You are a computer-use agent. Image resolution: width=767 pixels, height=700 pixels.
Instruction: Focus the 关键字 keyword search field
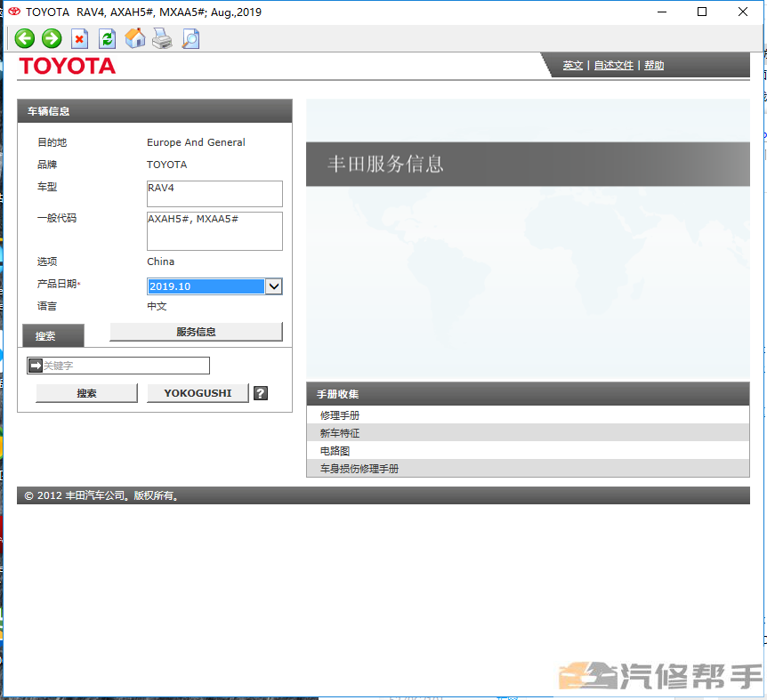pos(118,366)
